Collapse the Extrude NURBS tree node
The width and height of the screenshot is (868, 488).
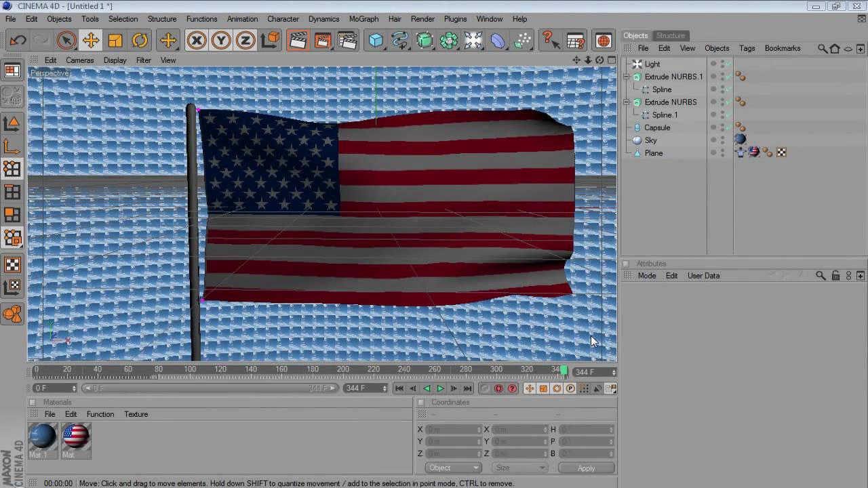click(x=627, y=102)
